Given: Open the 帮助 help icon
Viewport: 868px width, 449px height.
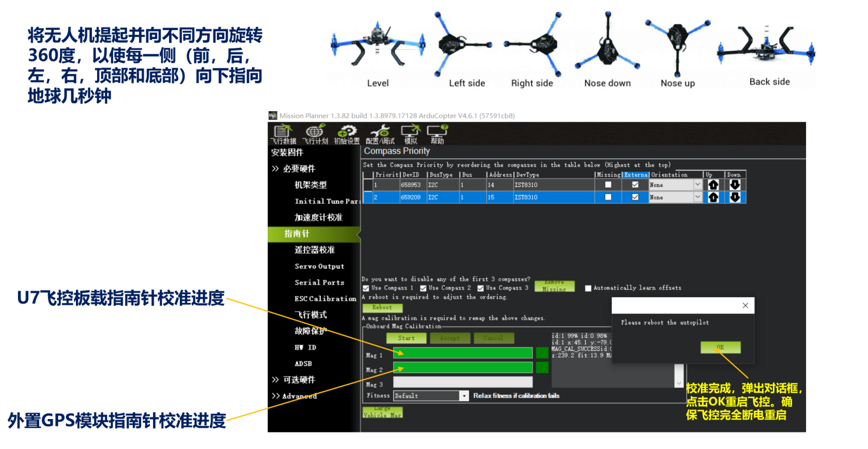Looking at the screenshot, I should point(437,134).
